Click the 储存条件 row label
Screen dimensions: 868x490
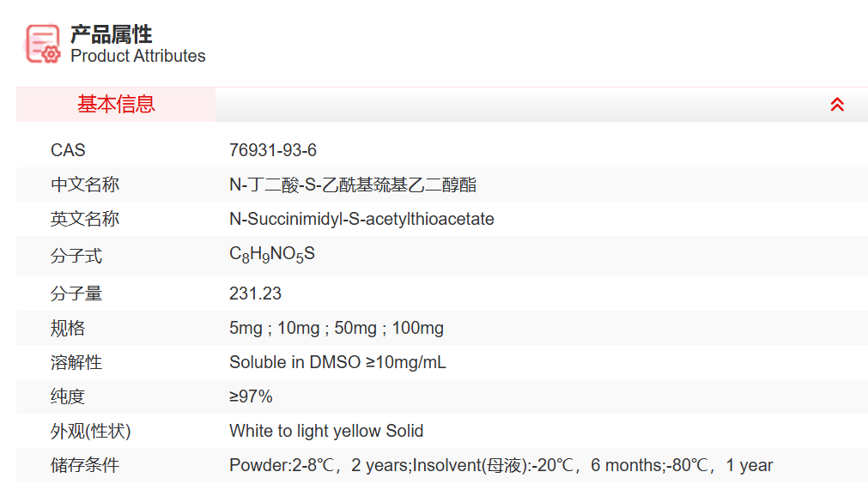pyautogui.click(x=85, y=465)
